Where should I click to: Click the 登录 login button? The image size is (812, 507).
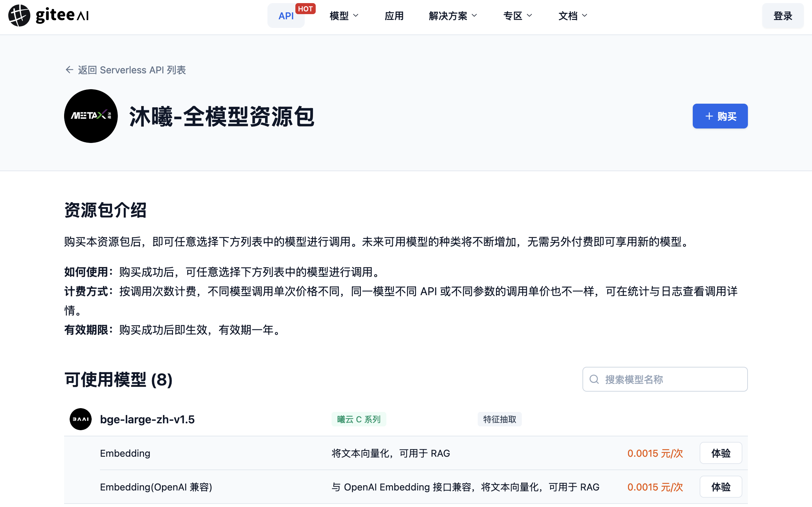(783, 16)
